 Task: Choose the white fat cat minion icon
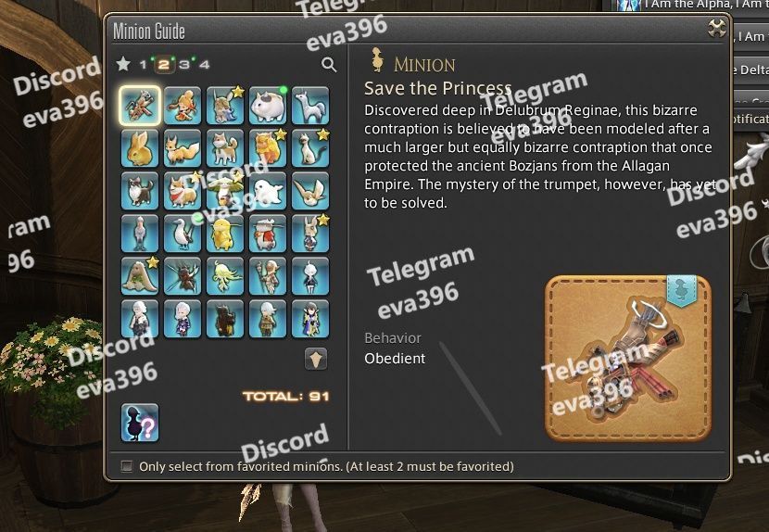click(x=267, y=106)
